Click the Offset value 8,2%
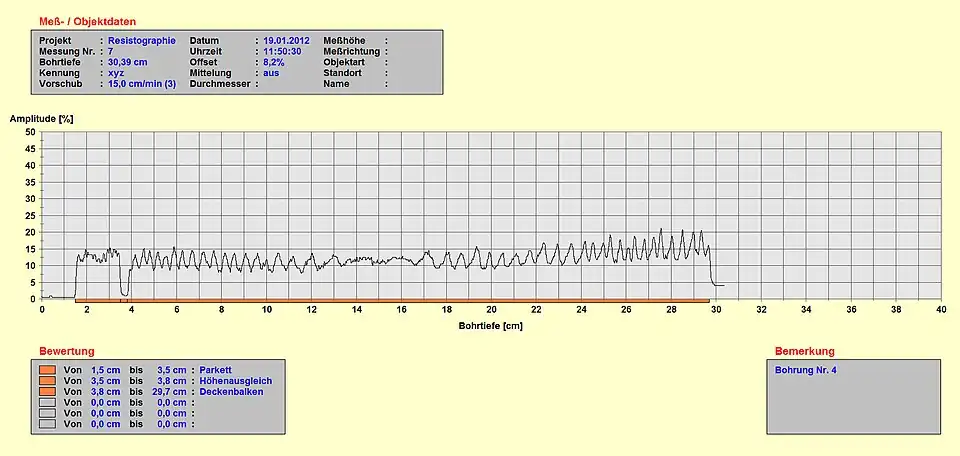Screen dimensions: 960x456 pyautogui.click(x=274, y=62)
